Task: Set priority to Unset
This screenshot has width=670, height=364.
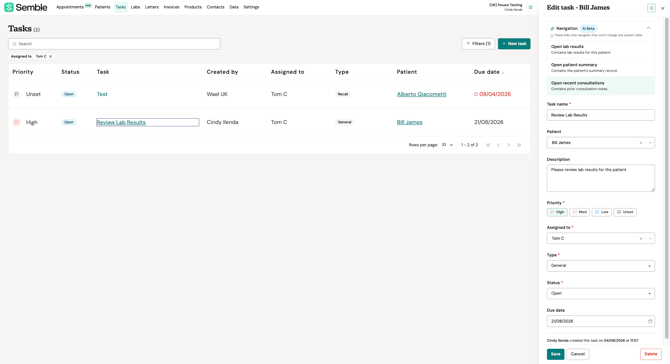Action: 625,212
